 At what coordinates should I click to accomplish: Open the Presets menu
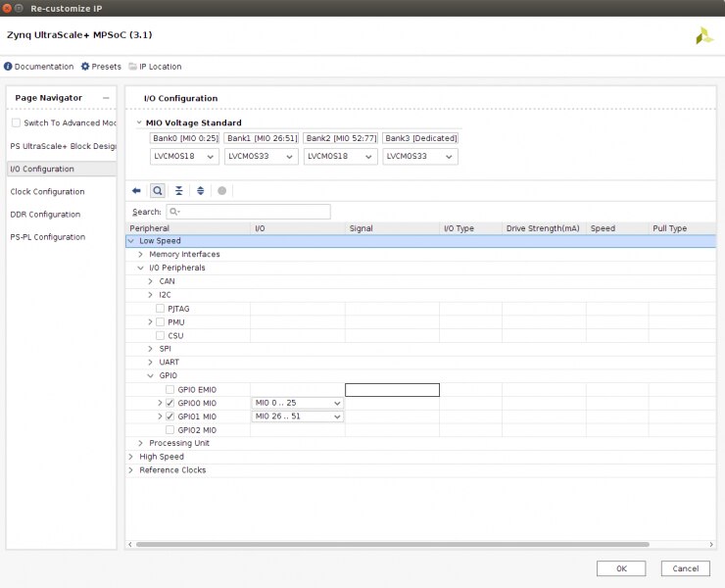point(107,67)
